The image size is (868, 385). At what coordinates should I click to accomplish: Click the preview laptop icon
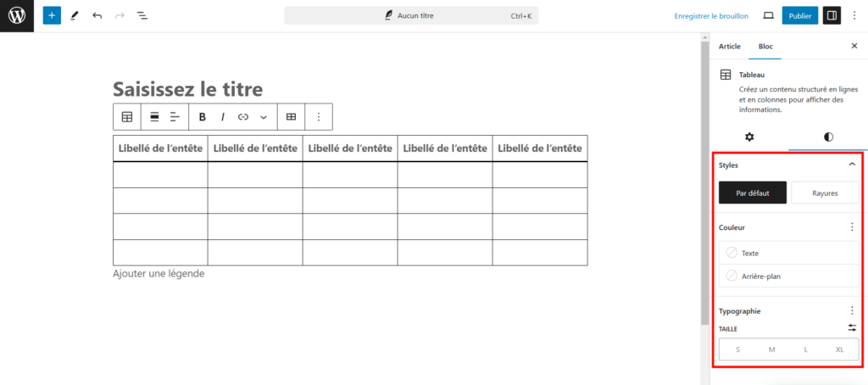point(768,15)
